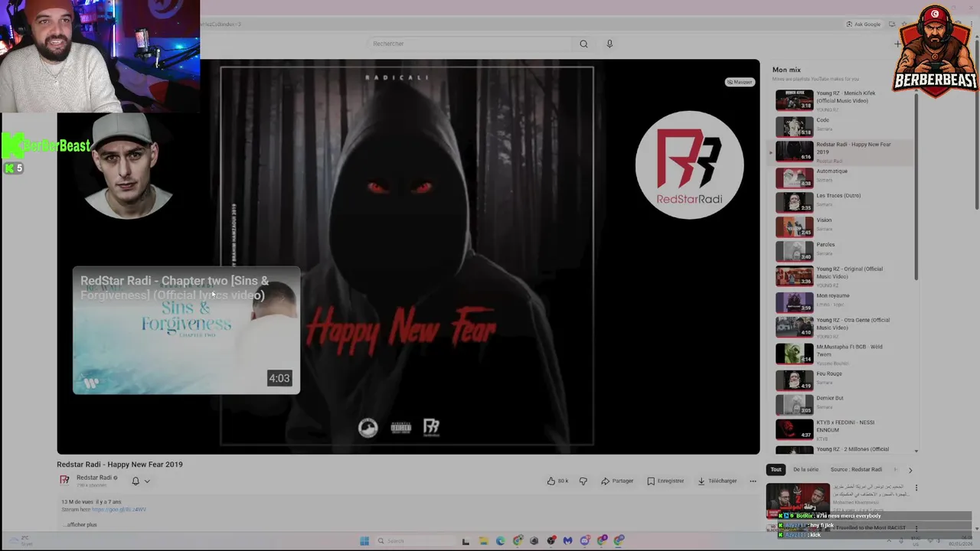980x551 pixels.
Task: Expand description with ...afficher plus
Action: (x=80, y=525)
